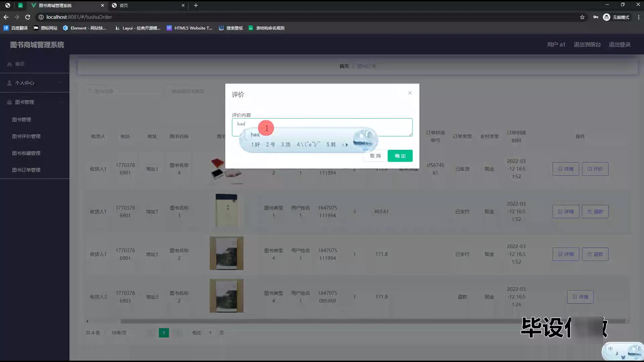Choose IME candidate 3.浩
The height and width of the screenshot is (362, 644).
286,144
